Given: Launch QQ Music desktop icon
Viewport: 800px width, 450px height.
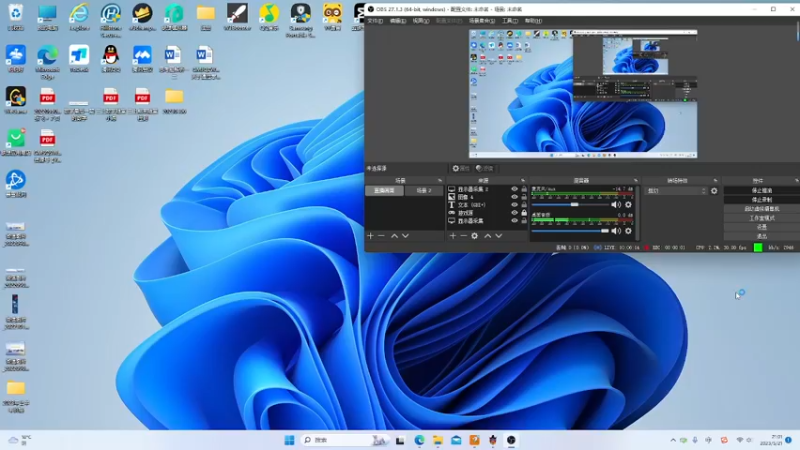Looking at the screenshot, I should (269, 16).
